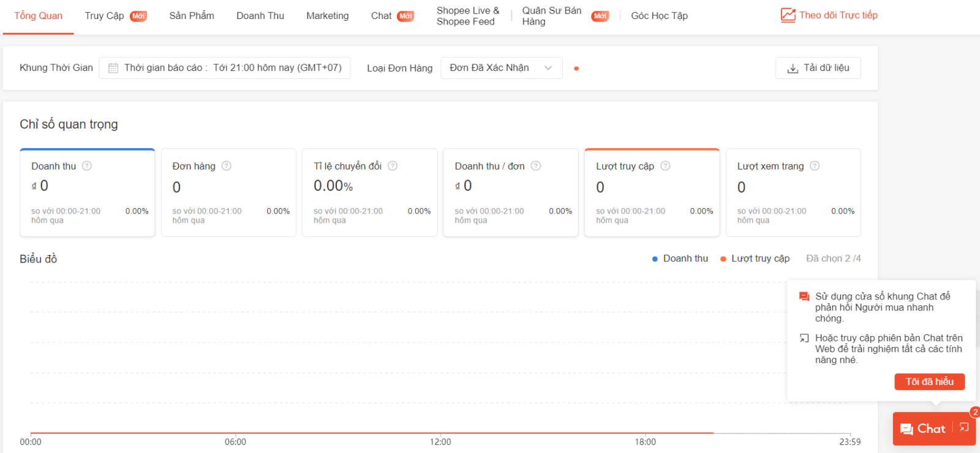The height and width of the screenshot is (453, 980).
Task: Dismiss tooltip with Tôi đã hiểu button
Action: pos(929,381)
